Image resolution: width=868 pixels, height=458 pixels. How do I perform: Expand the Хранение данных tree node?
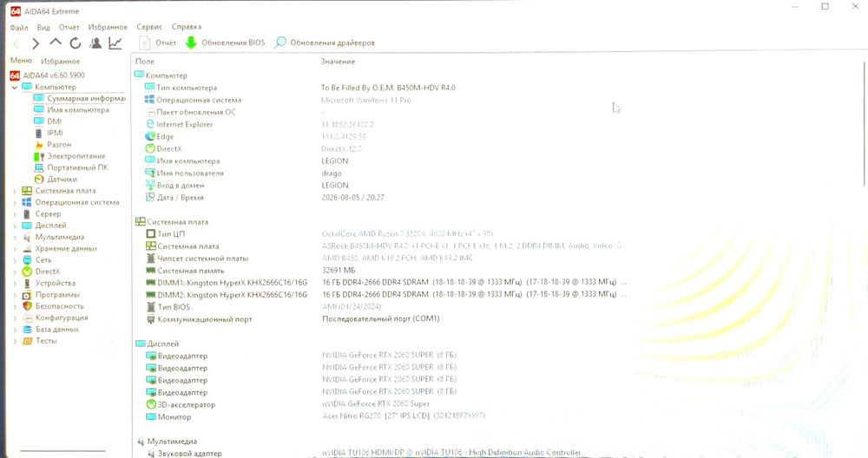(15, 249)
